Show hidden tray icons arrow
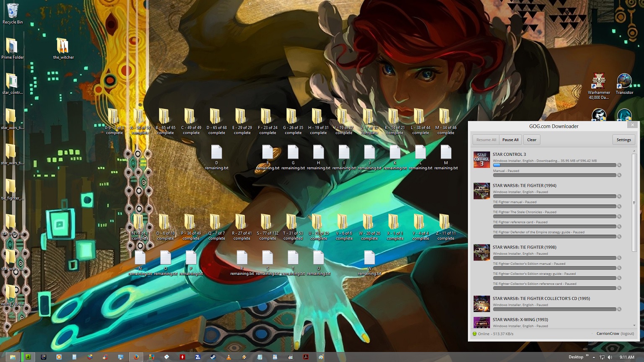Viewport: 644px width, 362px height. click(x=594, y=357)
